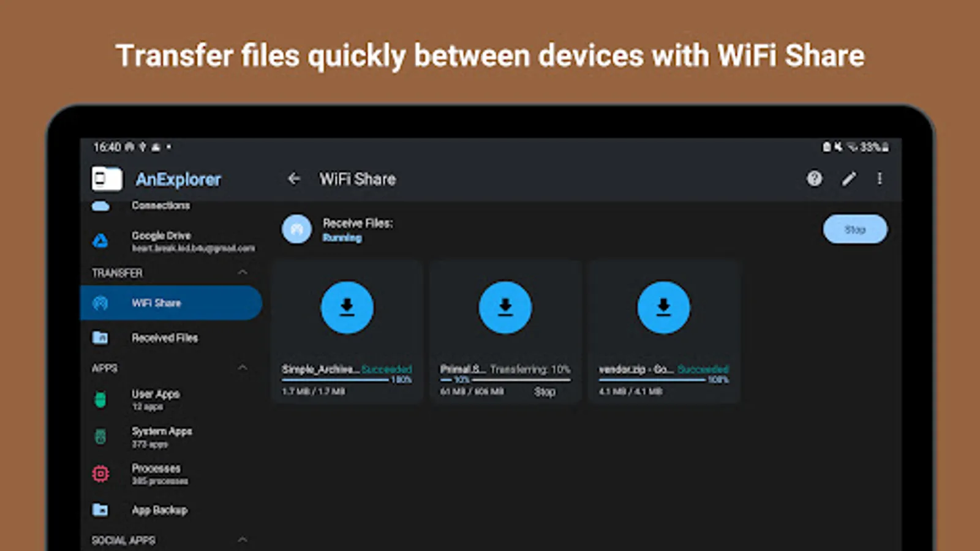Click the Primal transfer progress bar
This screenshot has width=980, height=551.
[505, 380]
